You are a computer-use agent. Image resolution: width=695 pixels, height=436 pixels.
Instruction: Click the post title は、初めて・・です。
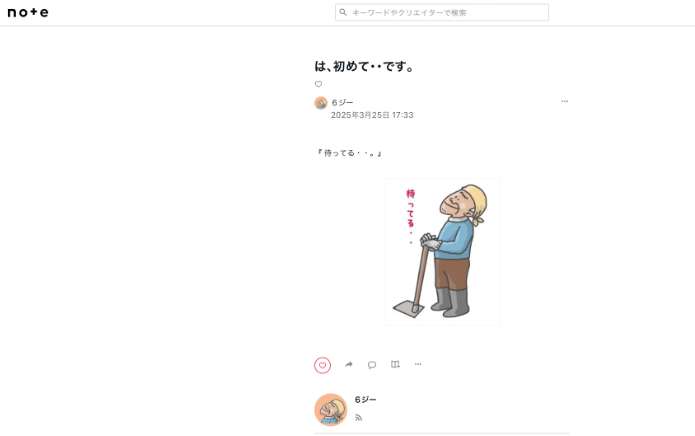[364, 66]
